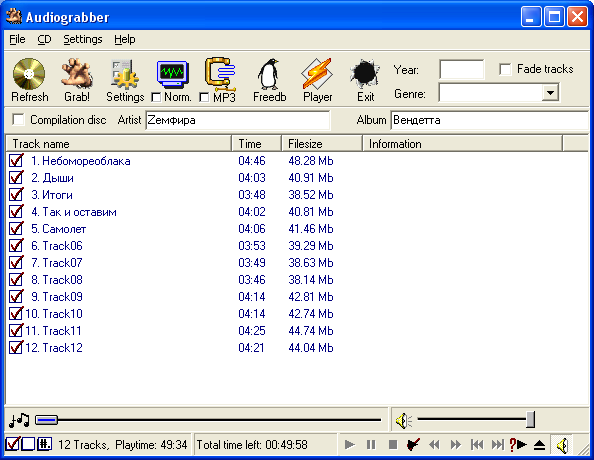This screenshot has width=594, height=460.
Task: Click the Norm. monitor icon
Action: 172,74
